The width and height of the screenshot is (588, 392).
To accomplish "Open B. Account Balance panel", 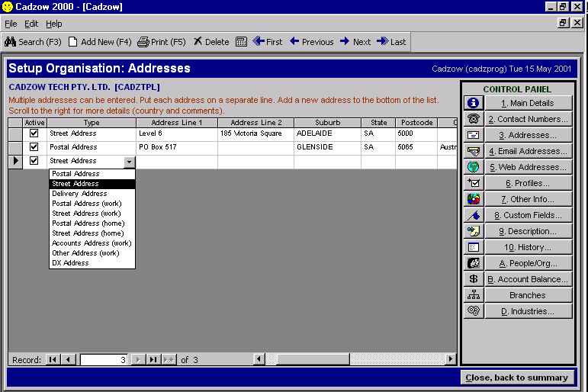I will click(x=528, y=279).
